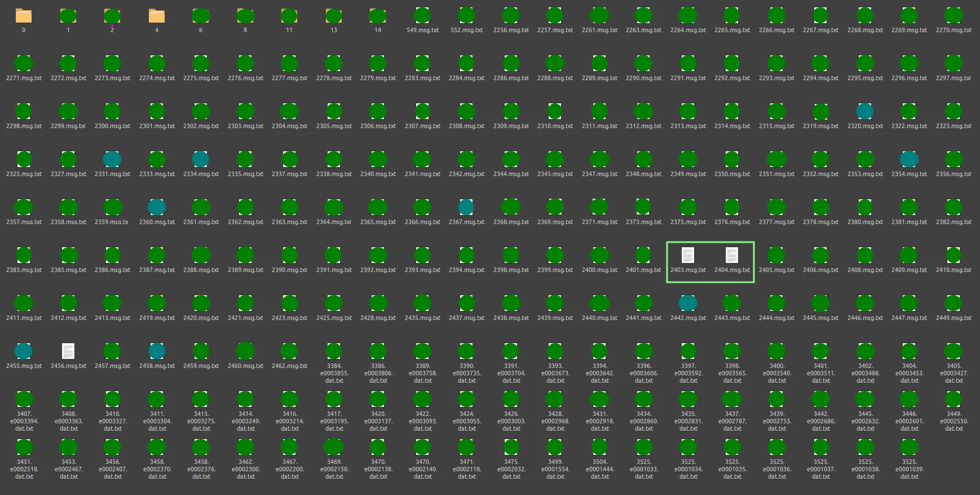Image resolution: width=980 pixels, height=495 pixels.
Task: Select the 2334.msg.txt file
Action: (201, 160)
